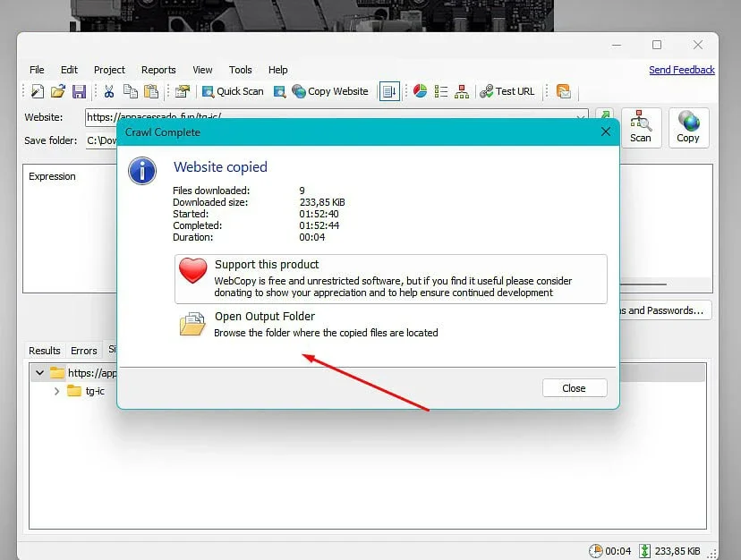Select the https://app root folder row

(x=73, y=373)
